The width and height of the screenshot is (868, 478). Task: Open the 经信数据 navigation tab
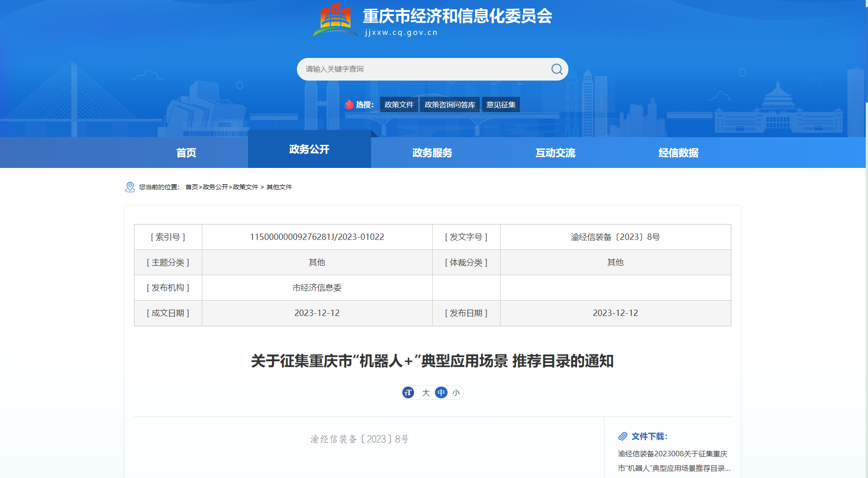678,153
